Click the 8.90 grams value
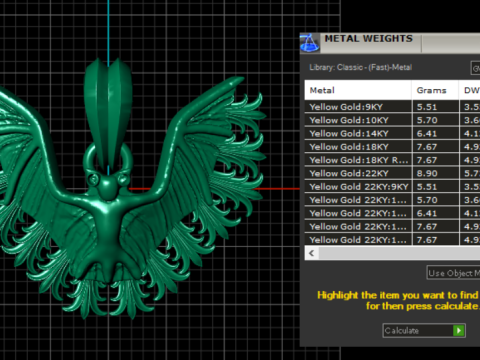 point(427,174)
